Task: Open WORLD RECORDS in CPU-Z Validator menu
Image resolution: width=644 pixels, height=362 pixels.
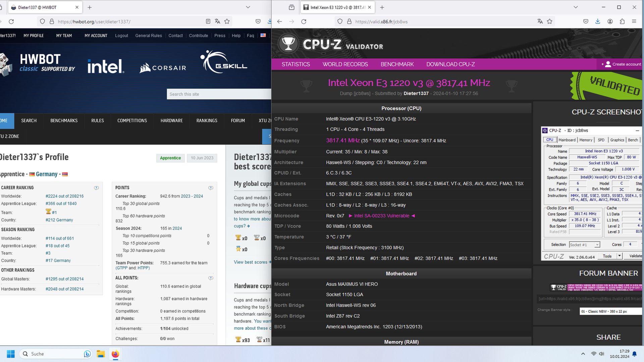Action: tap(345, 64)
